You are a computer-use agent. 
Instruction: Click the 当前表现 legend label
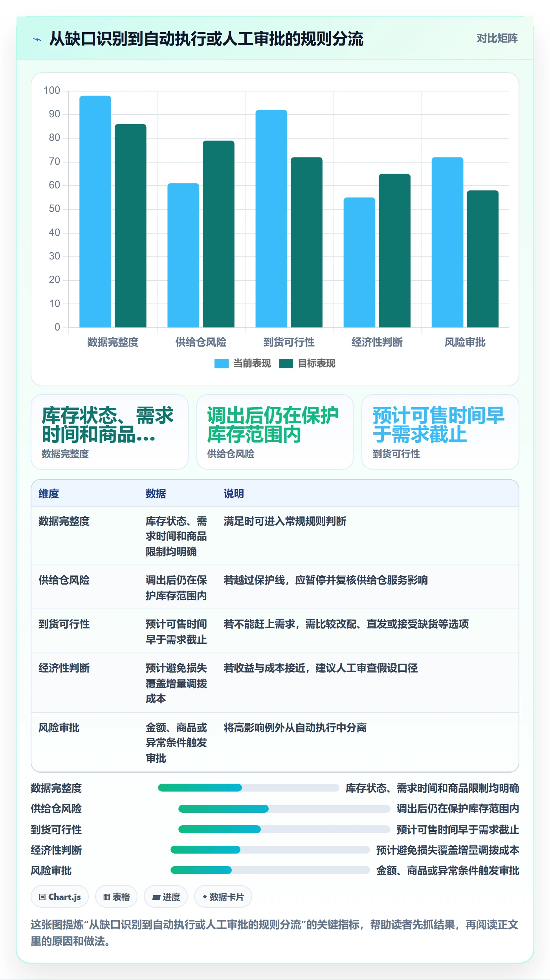click(x=252, y=364)
